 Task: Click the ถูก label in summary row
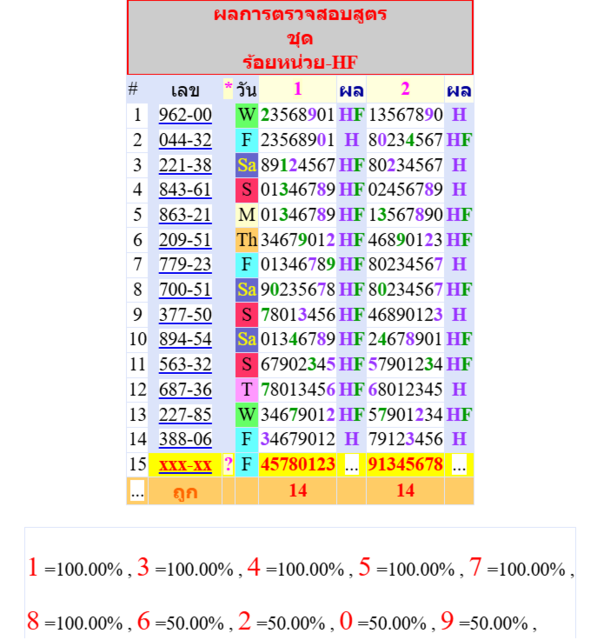(185, 492)
